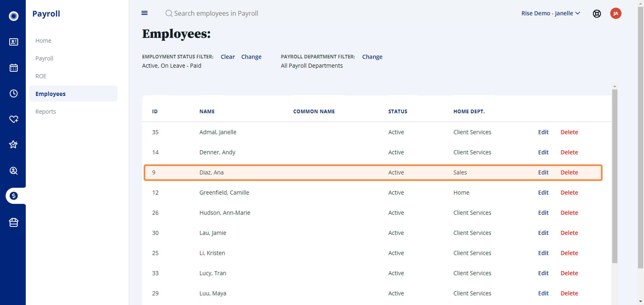The width and height of the screenshot is (644, 305).
Task: Delete employee Greenfield, Camille
Action: (x=569, y=192)
